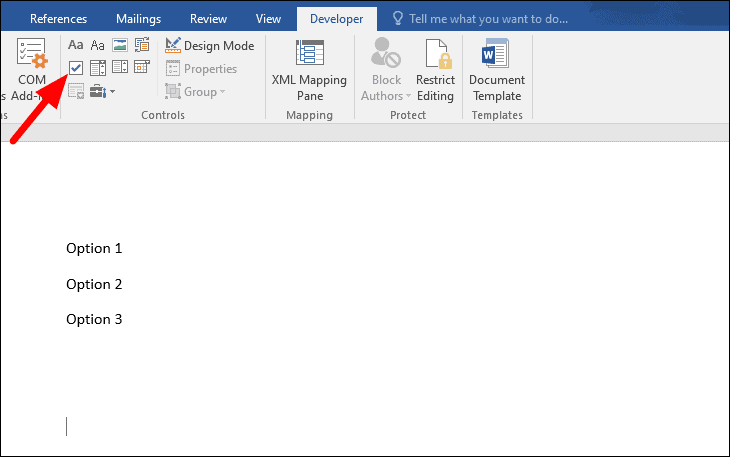Insert Plain Text Content Control
This screenshot has width=730, height=457.
point(98,45)
